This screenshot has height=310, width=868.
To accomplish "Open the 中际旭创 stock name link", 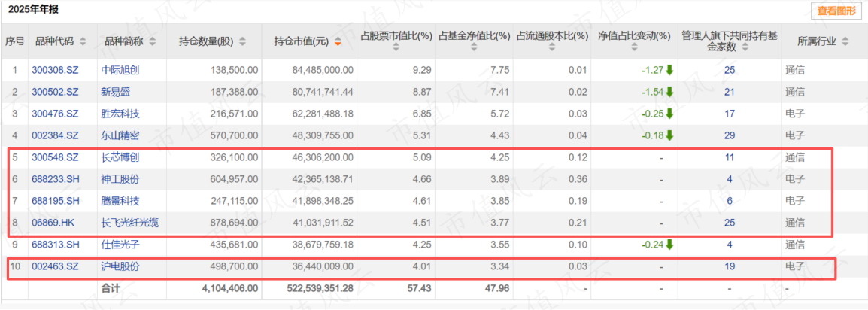I will coord(120,71).
